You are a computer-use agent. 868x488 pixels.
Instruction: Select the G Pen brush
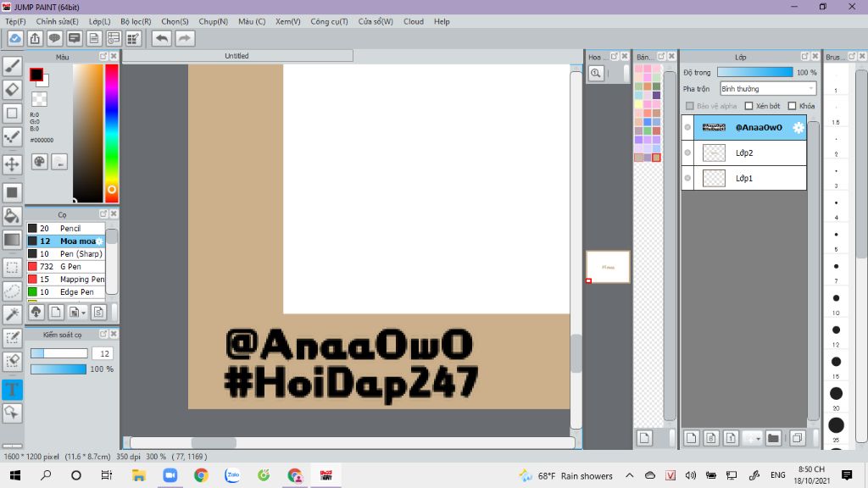tap(66, 266)
